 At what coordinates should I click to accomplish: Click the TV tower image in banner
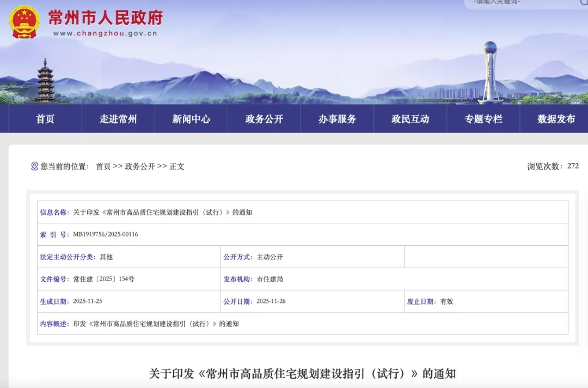point(490,71)
